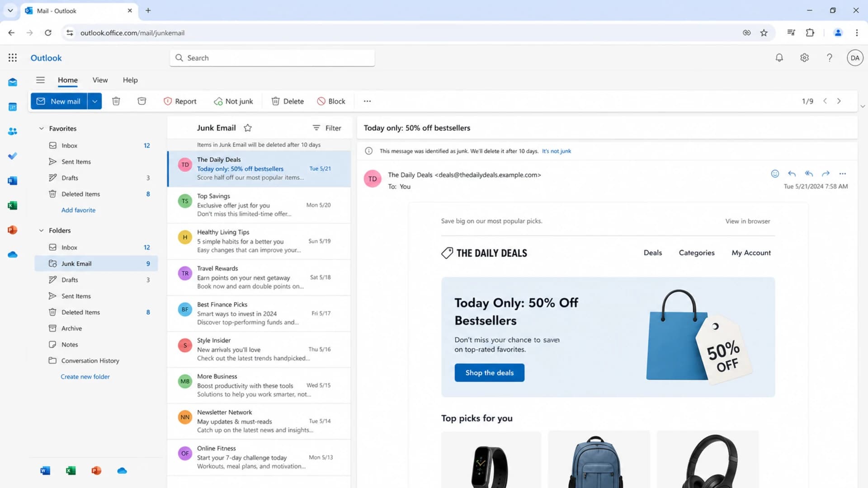Select the Home ribbon tab

point(68,80)
